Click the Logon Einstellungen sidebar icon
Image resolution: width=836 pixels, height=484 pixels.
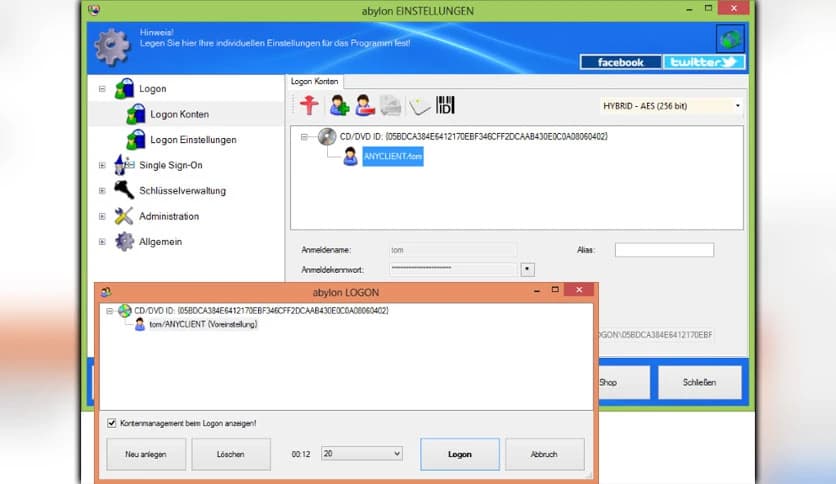tap(135, 140)
